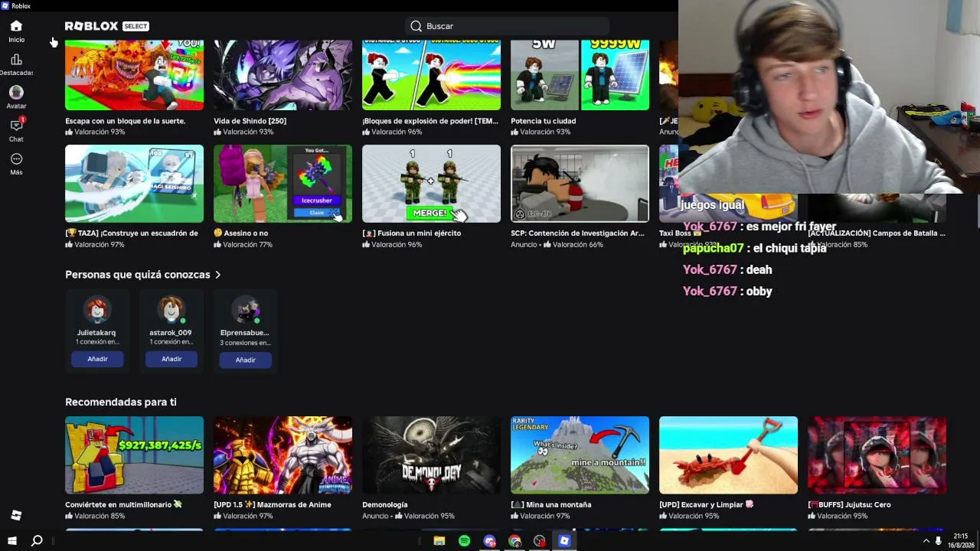Screen dimensions: 980x551
Task: Open the Demonología game thumbnail
Action: (431, 455)
